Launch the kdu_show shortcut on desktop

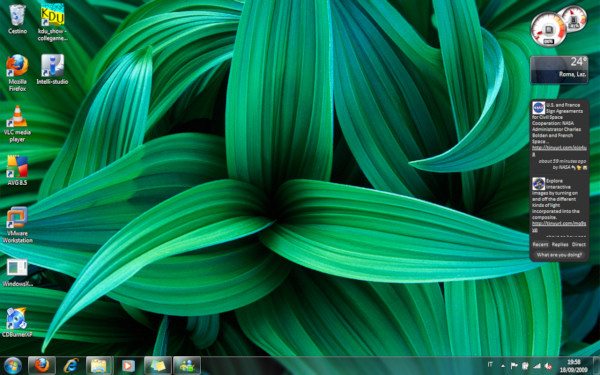click(52, 22)
